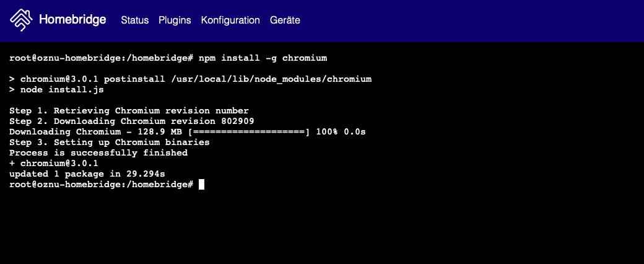Navigate to the Geräte page

coord(285,20)
